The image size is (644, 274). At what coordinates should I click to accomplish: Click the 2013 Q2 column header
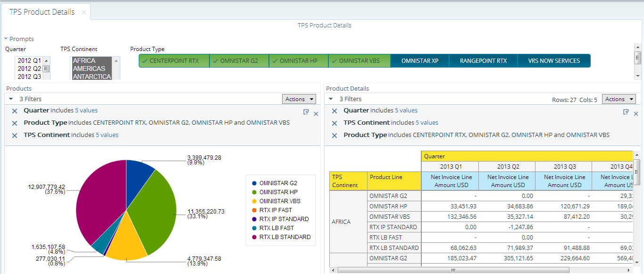[x=507, y=167]
